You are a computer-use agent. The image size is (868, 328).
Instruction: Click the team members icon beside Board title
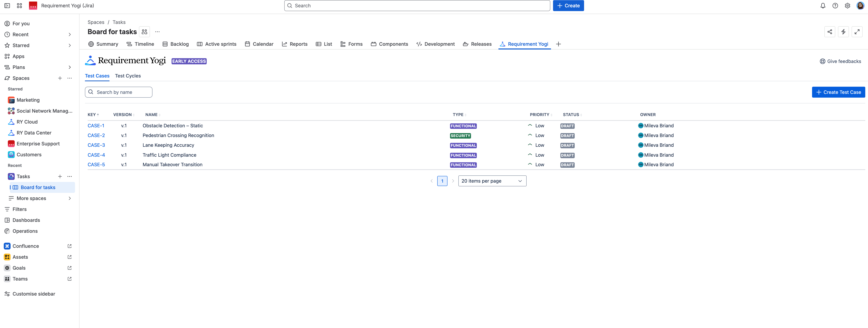[145, 32]
